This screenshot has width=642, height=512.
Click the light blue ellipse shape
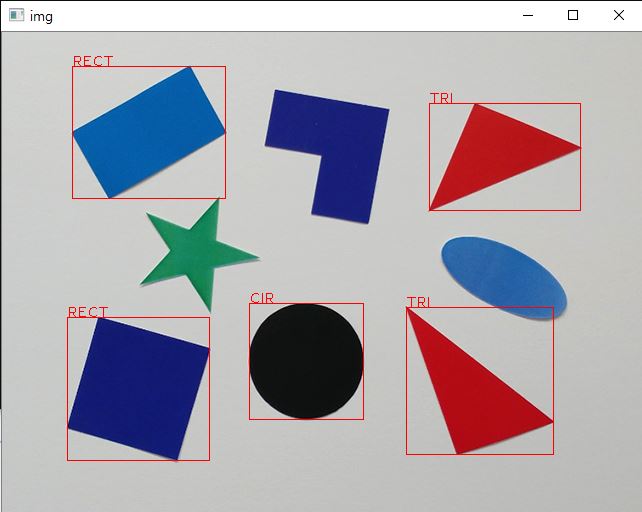[x=504, y=278]
